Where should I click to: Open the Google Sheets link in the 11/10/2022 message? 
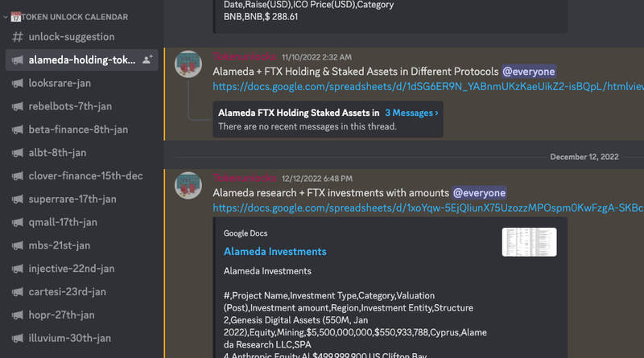427,86
